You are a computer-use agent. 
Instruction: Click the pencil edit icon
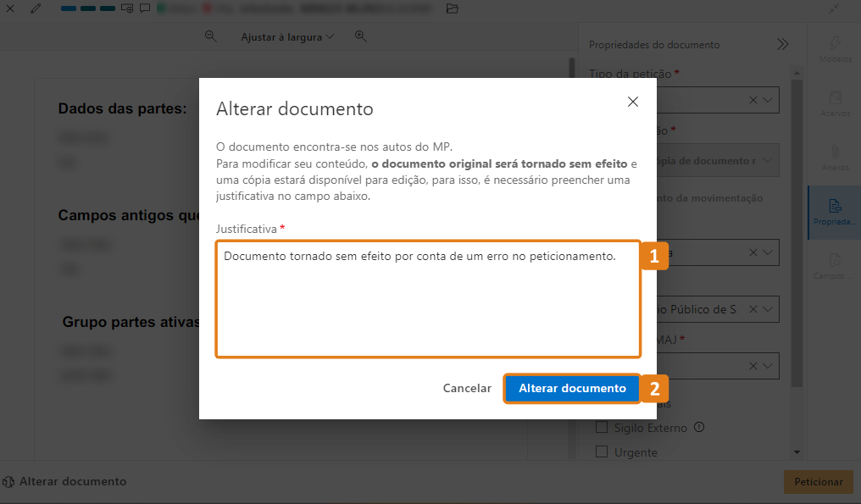(x=35, y=8)
